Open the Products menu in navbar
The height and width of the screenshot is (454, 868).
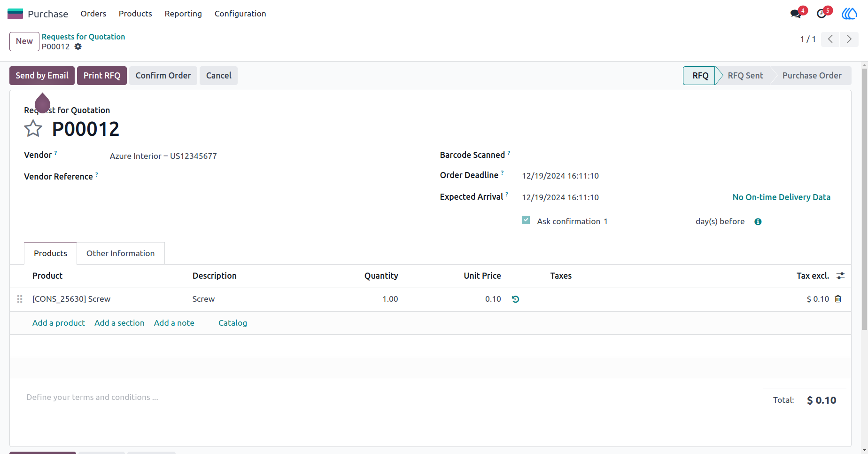click(135, 14)
